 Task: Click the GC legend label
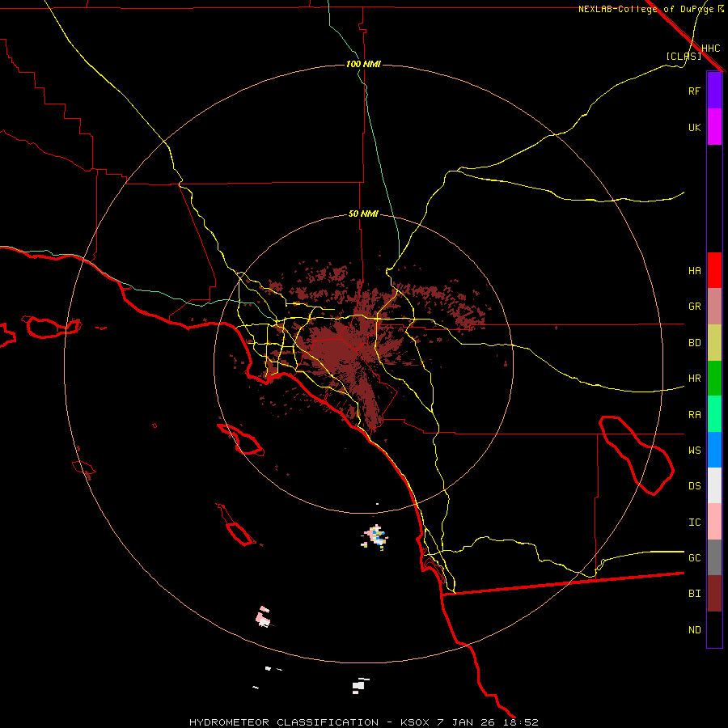[694, 558]
